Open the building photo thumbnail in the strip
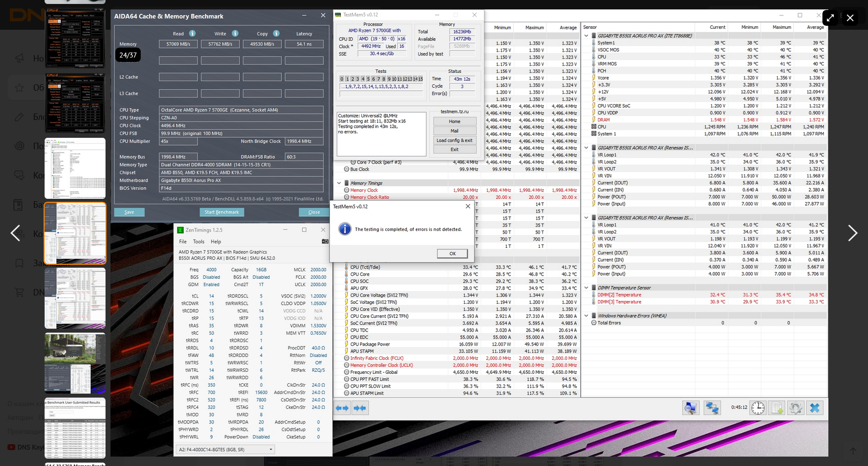Screen dimensions: 868x466 coord(75,363)
